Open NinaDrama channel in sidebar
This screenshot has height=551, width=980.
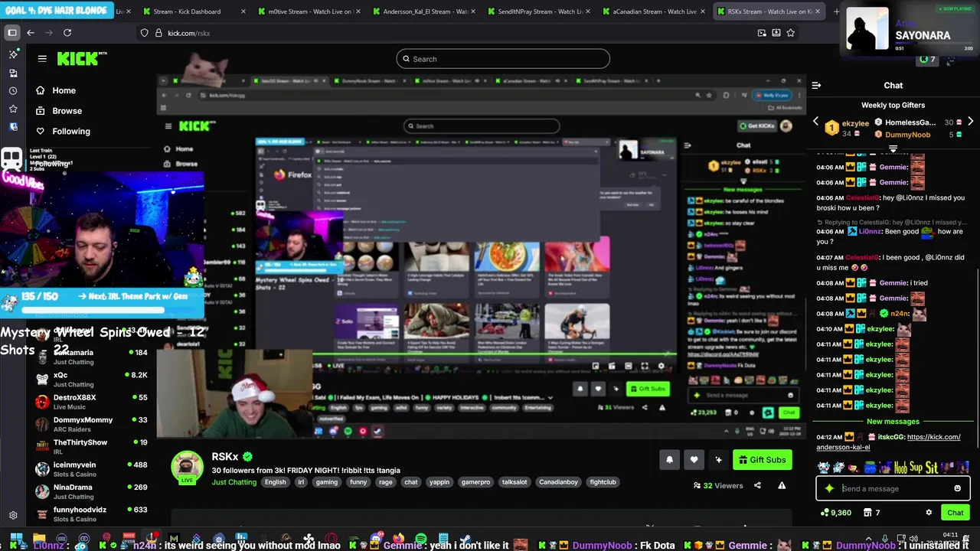(x=92, y=491)
